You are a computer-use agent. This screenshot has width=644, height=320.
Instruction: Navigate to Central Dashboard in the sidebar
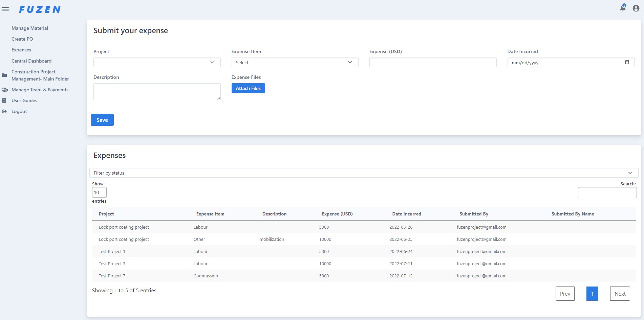point(31,61)
